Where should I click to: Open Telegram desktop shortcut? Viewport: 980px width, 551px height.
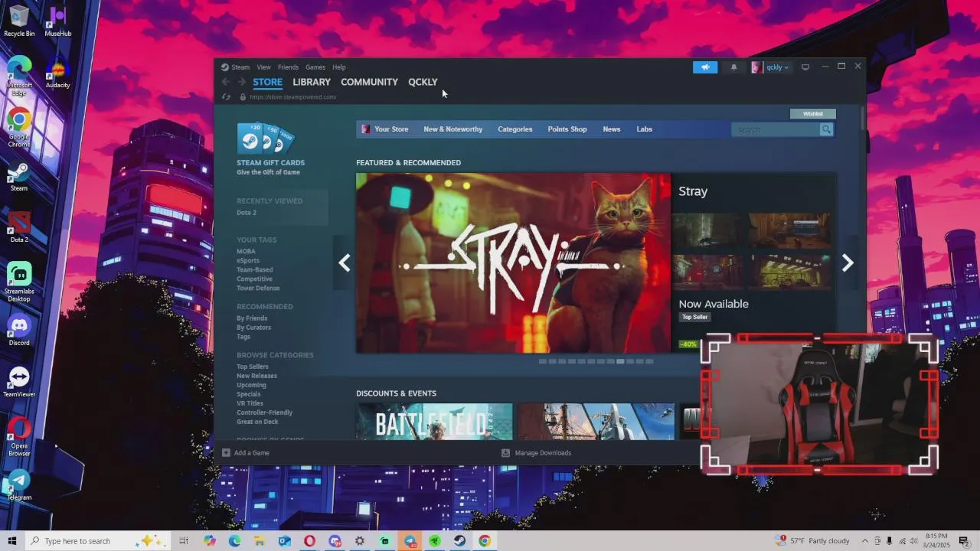click(x=19, y=485)
